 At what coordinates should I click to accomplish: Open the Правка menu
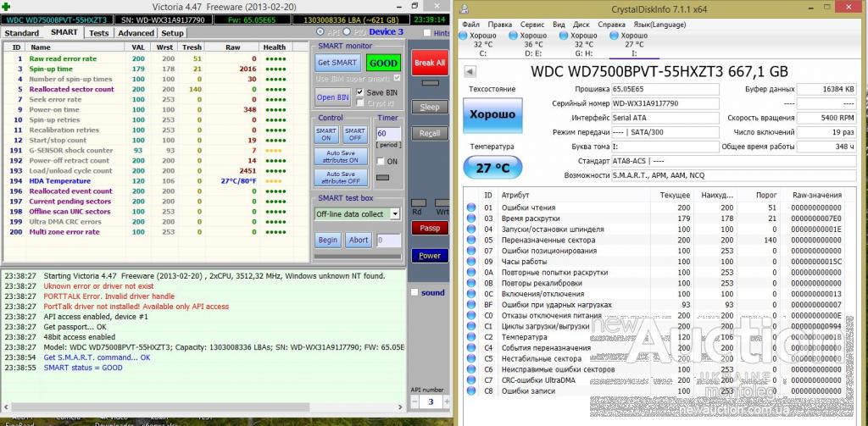coord(500,25)
